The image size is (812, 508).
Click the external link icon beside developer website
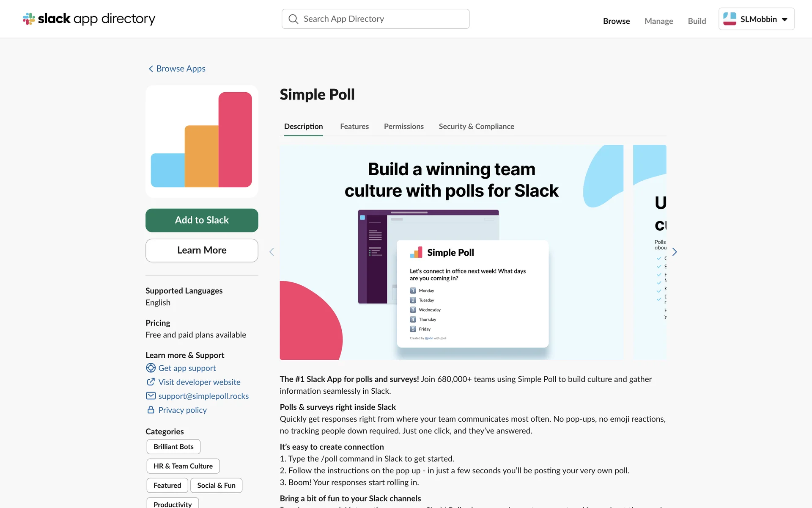click(x=151, y=382)
